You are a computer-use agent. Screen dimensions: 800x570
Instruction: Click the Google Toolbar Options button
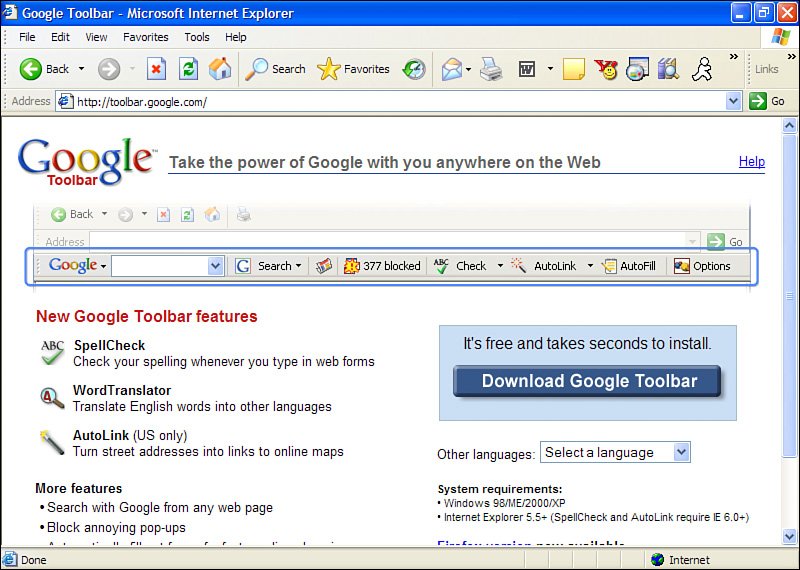pos(702,266)
